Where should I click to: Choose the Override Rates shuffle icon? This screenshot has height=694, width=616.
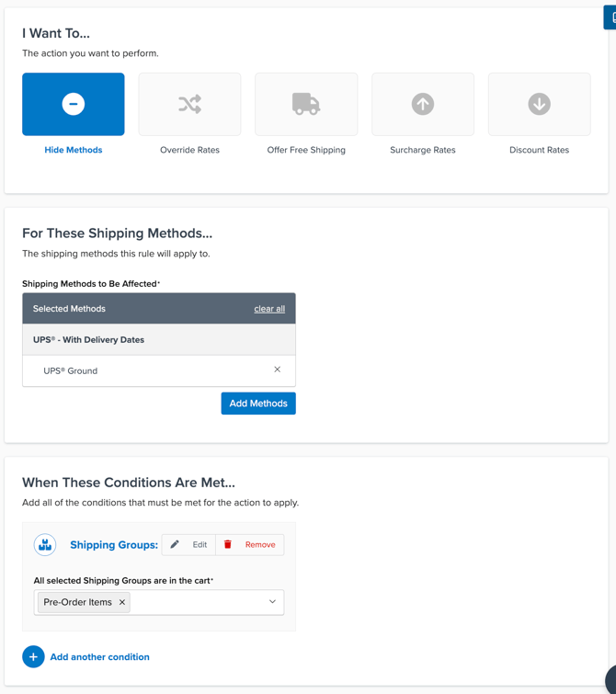[x=189, y=105]
